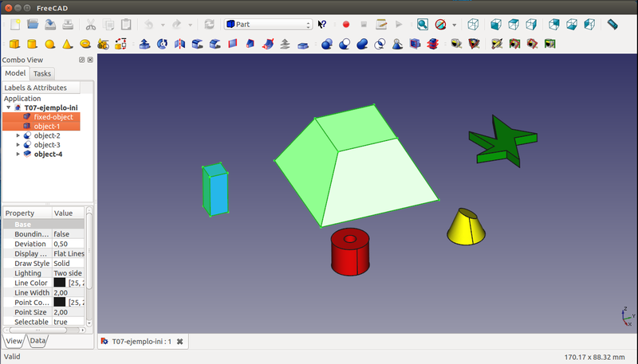Click the Line Color black swatch

60,283
